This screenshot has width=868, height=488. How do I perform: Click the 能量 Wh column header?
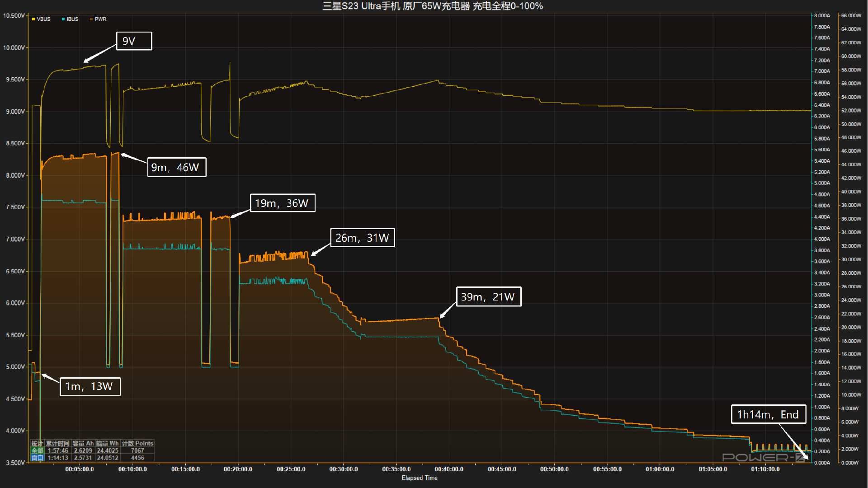107,444
